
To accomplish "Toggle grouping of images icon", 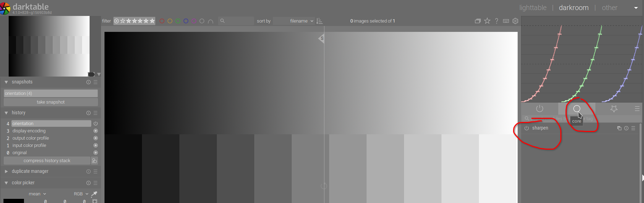I will click(478, 21).
